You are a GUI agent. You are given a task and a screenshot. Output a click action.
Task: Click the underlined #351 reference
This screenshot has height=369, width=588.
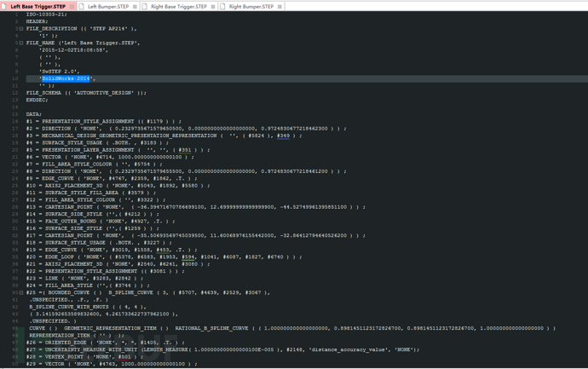point(185,150)
